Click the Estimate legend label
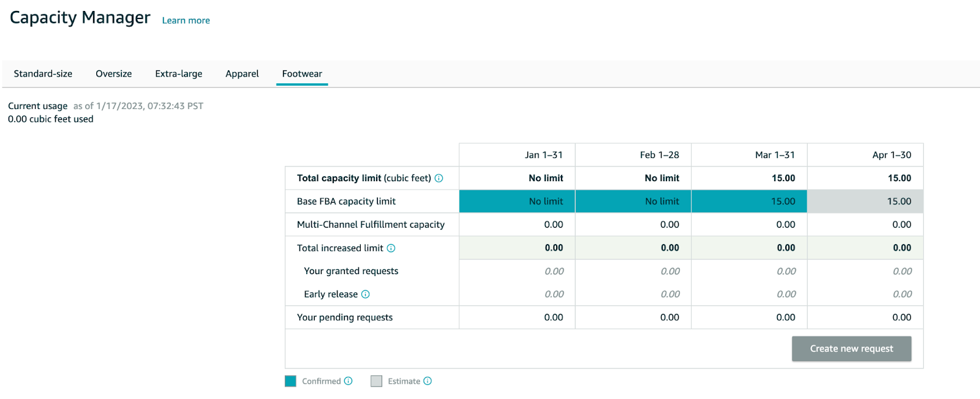Screen dimensions: 980x399 tap(404, 381)
